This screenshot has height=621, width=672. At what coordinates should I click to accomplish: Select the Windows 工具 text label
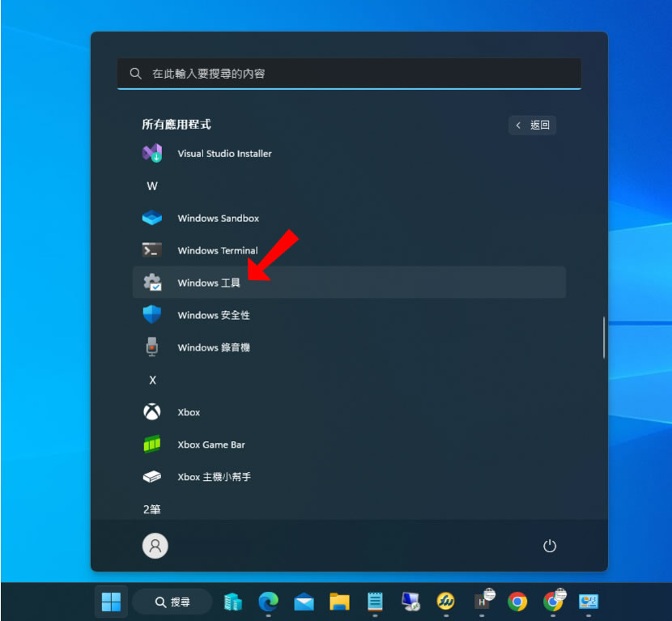point(209,283)
